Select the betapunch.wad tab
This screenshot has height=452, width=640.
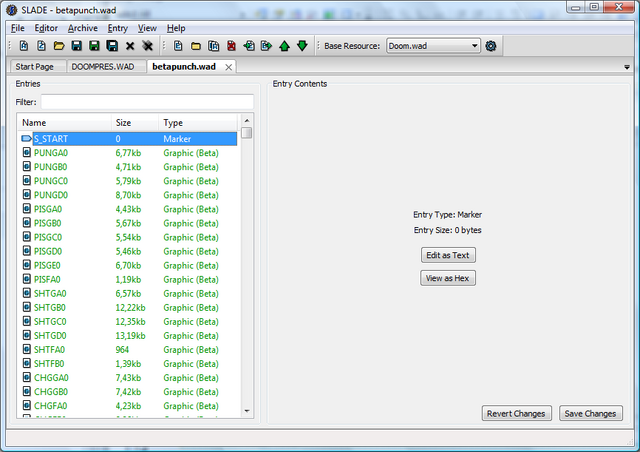pyautogui.click(x=184, y=66)
